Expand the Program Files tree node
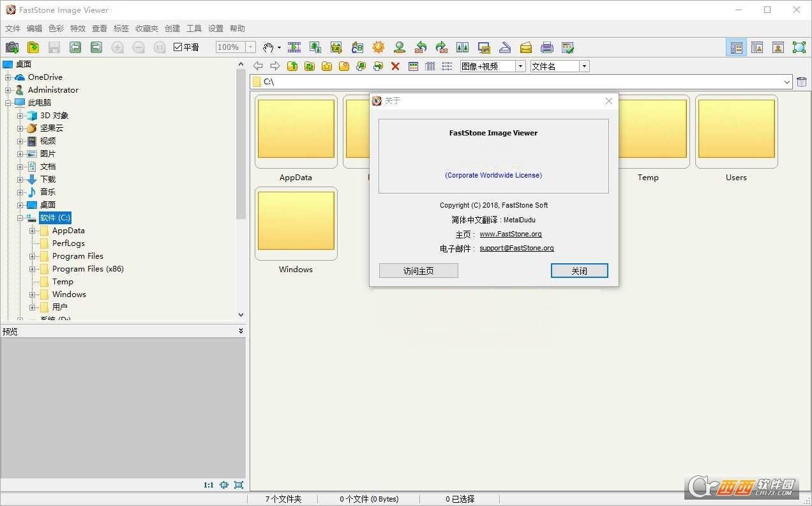812x506 pixels. (x=33, y=256)
